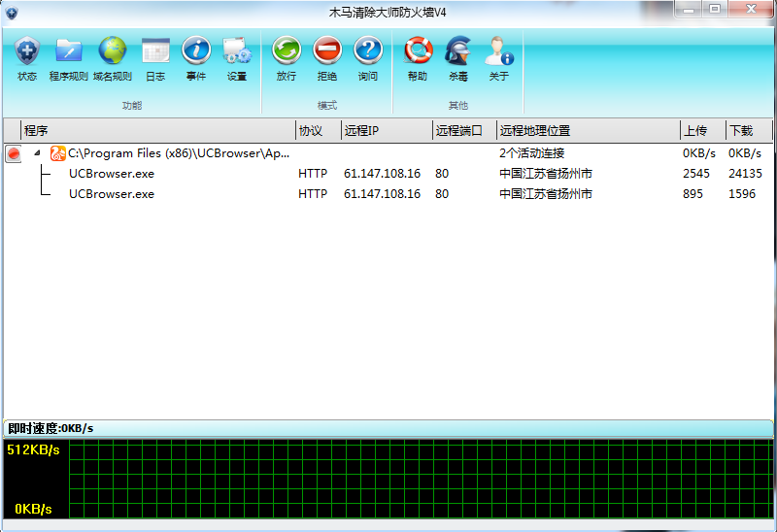Sort by 远程地理位置 column header
Viewport: 777px width, 532px height.
point(589,131)
